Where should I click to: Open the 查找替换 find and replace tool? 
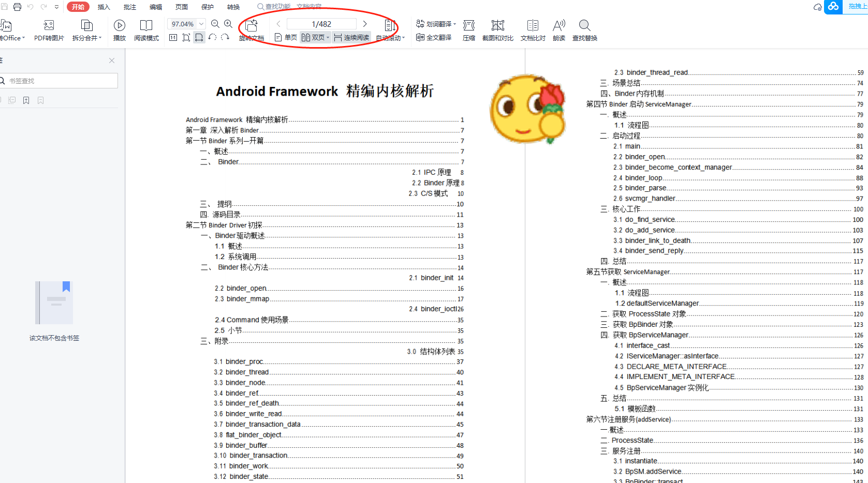click(x=585, y=31)
